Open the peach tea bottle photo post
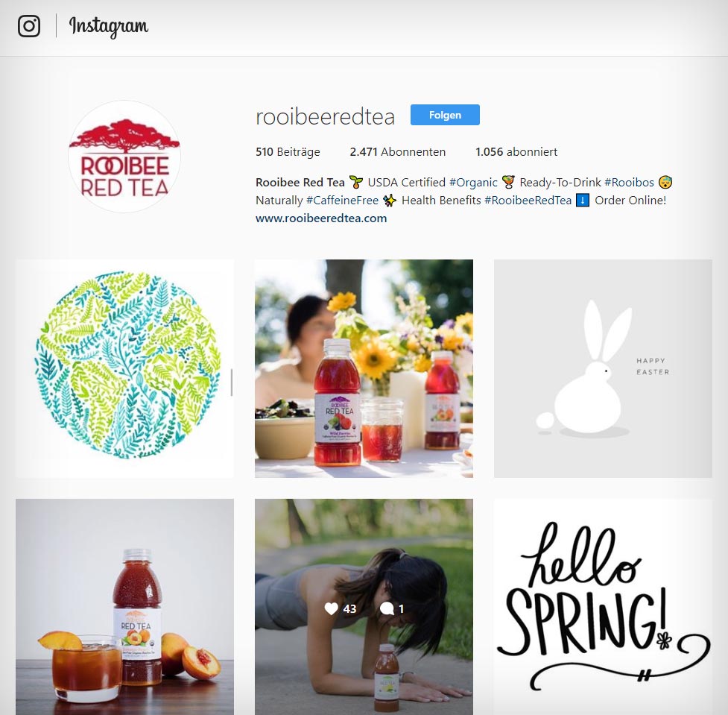This screenshot has width=728, height=715. [x=125, y=607]
